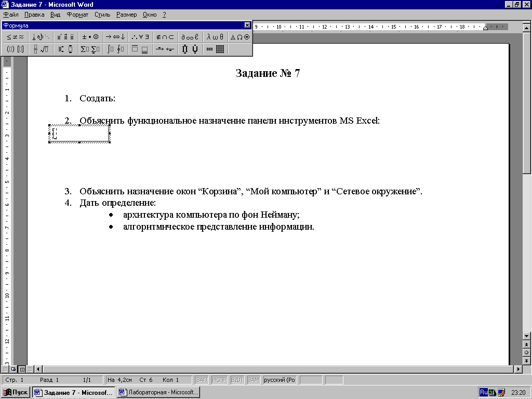Click bullet архитектура компьютера по фон Нейману
This screenshot has height=399, width=532.
(211, 215)
